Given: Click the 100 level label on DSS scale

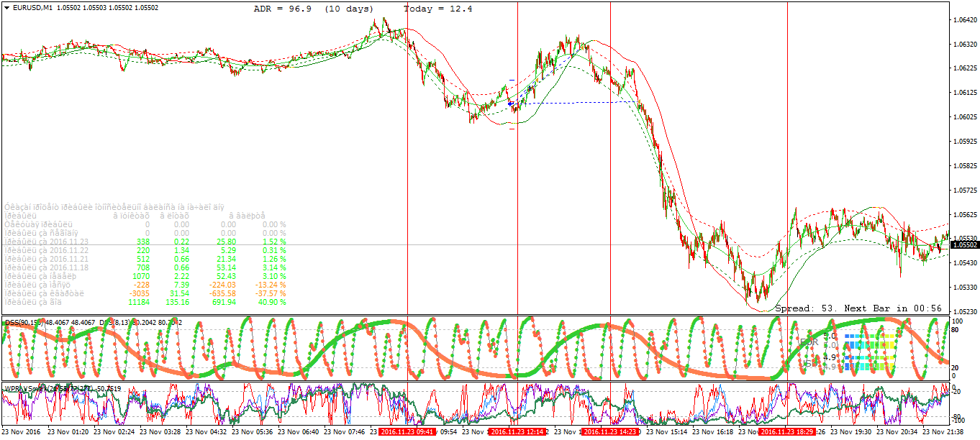Looking at the screenshot, I should (958, 321).
